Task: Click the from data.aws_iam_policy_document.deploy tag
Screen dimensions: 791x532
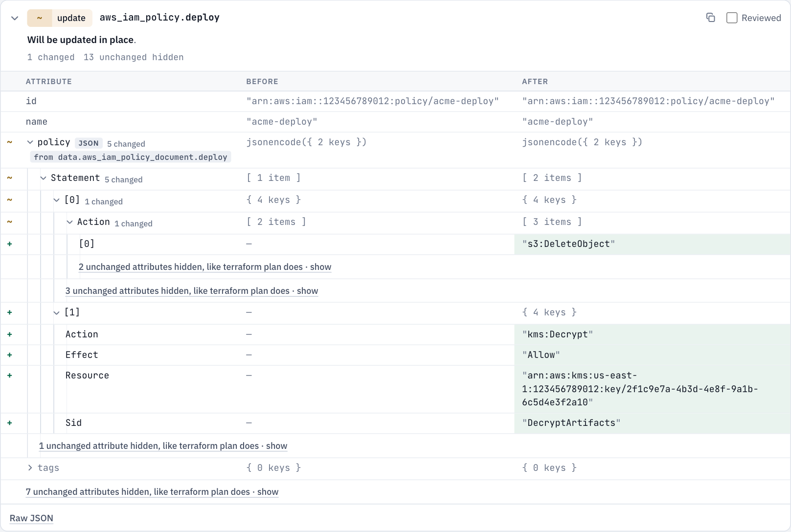Action: coord(131,157)
